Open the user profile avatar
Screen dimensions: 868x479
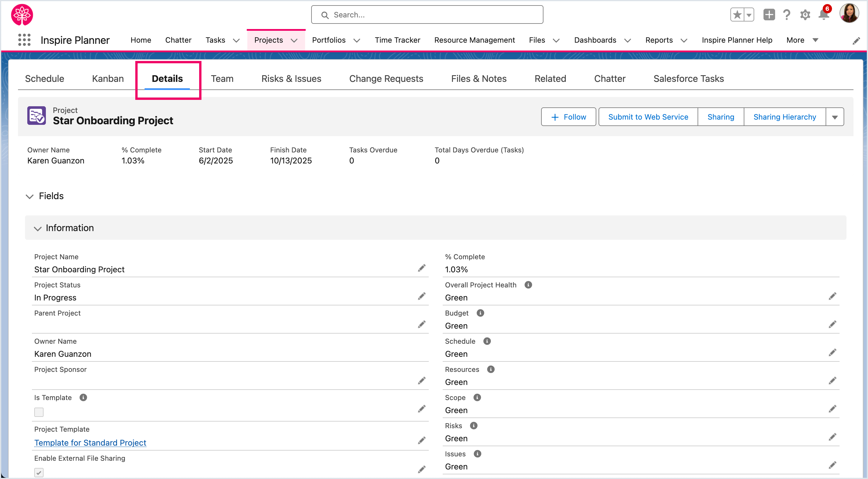click(x=849, y=13)
